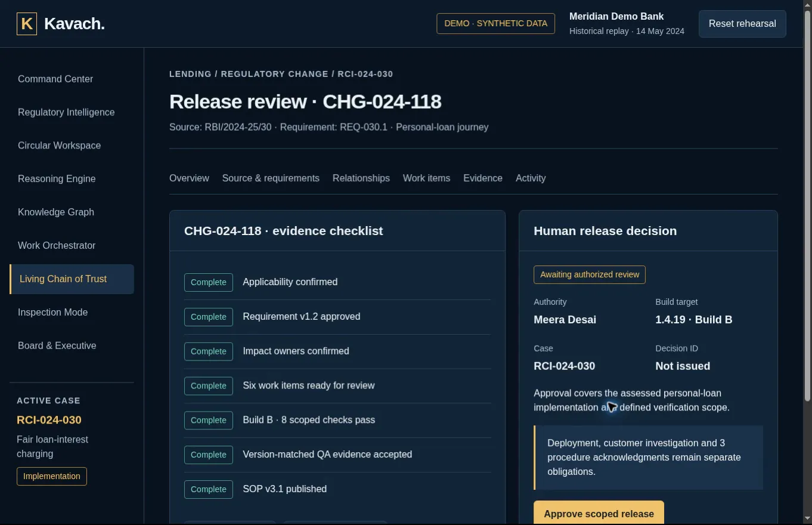This screenshot has height=525, width=812.
Task: Show the Work items tab
Action: click(x=426, y=178)
